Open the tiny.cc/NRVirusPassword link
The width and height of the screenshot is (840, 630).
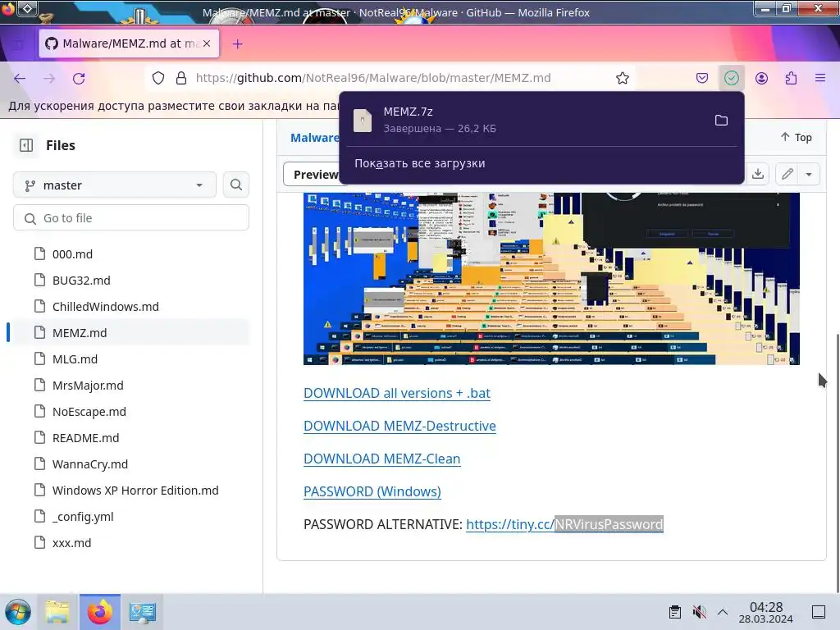coord(564,524)
